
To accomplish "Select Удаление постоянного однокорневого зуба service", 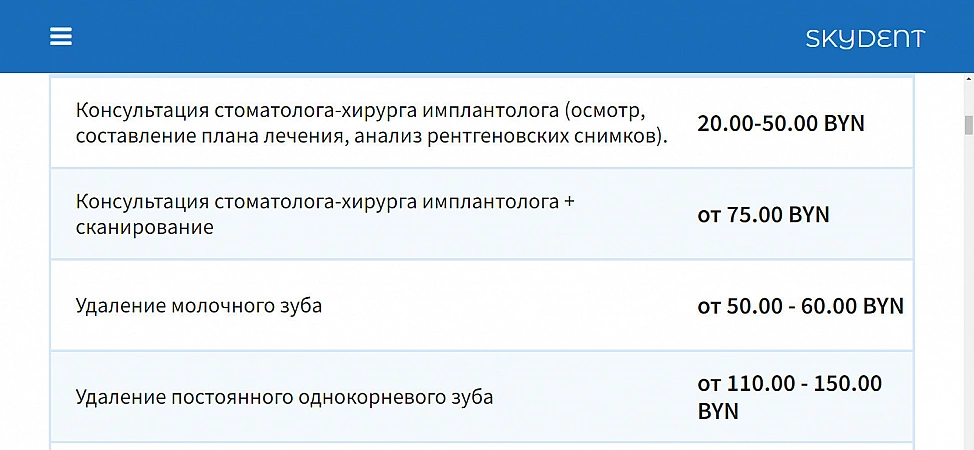I will click(284, 397).
